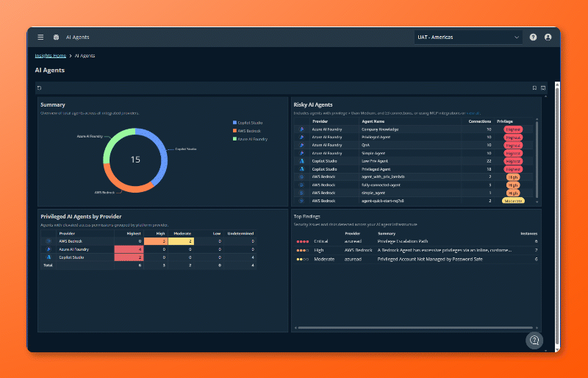This screenshot has height=378, width=588.
Task: Click provider icon in agent-quick-start-nq7s8 row
Action: (301, 201)
